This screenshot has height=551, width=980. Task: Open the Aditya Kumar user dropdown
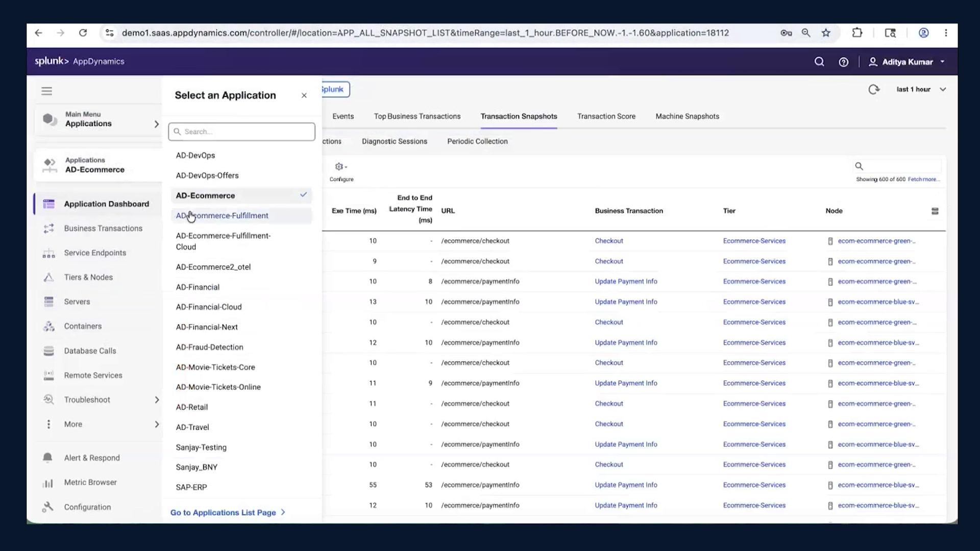[906, 62]
